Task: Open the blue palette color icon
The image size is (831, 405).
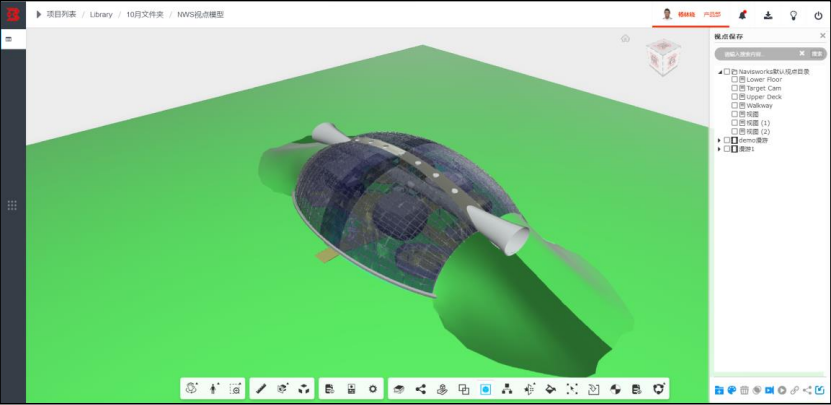Action: pyautogui.click(x=732, y=390)
